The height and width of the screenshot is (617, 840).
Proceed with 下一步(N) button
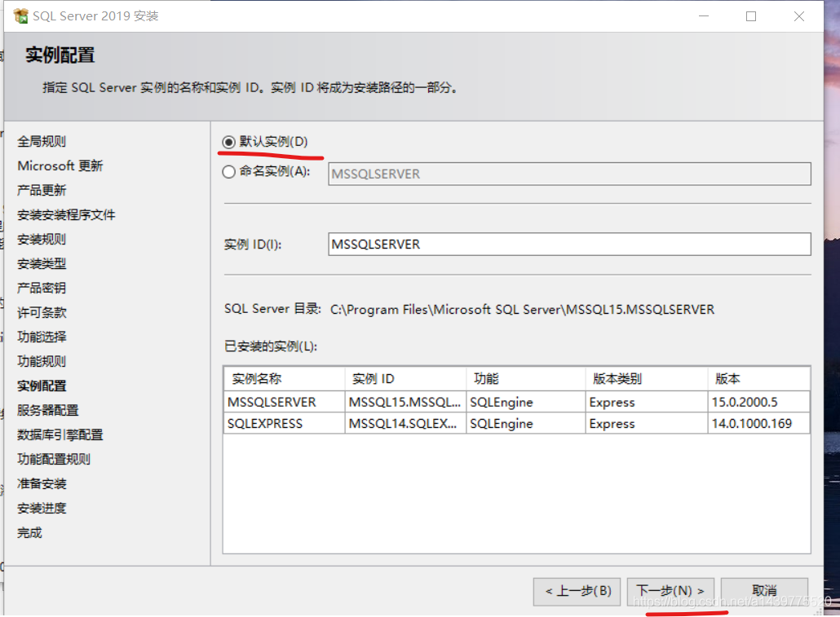point(670,591)
